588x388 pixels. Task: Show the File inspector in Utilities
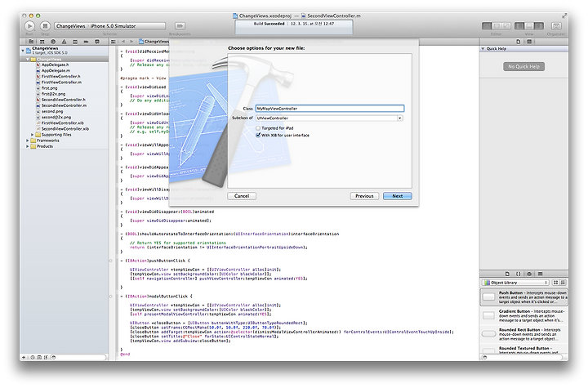[519, 42]
